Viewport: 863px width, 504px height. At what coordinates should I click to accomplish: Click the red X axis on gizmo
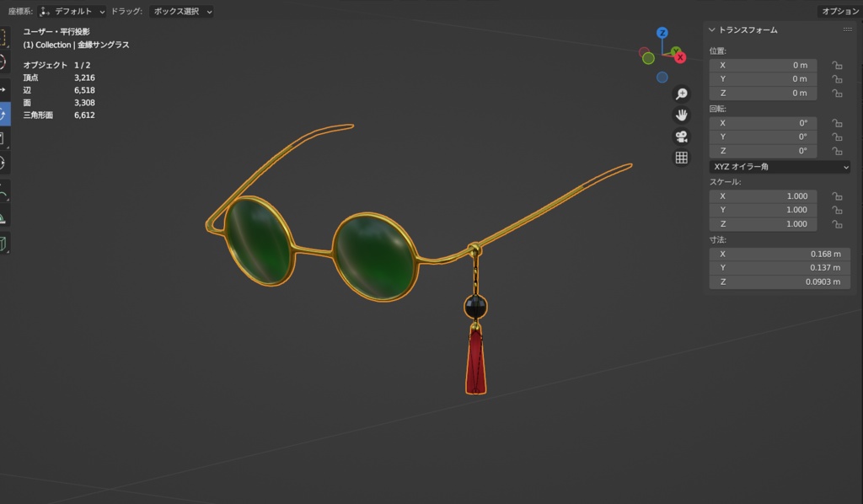tap(680, 57)
